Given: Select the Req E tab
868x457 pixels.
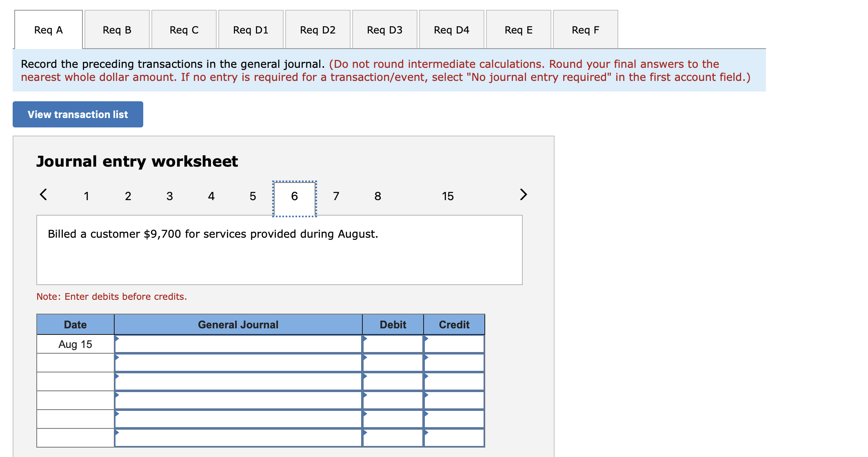Looking at the screenshot, I should coord(518,29).
